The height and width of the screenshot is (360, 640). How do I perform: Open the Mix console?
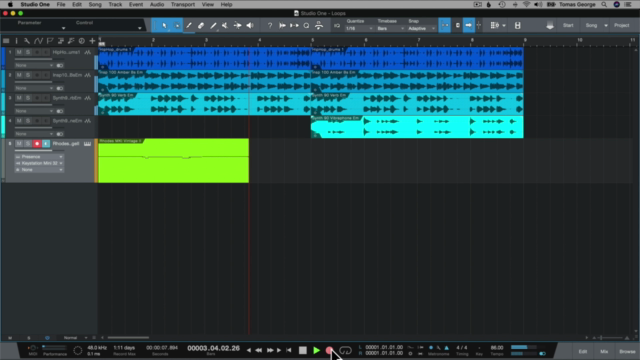pyautogui.click(x=604, y=351)
